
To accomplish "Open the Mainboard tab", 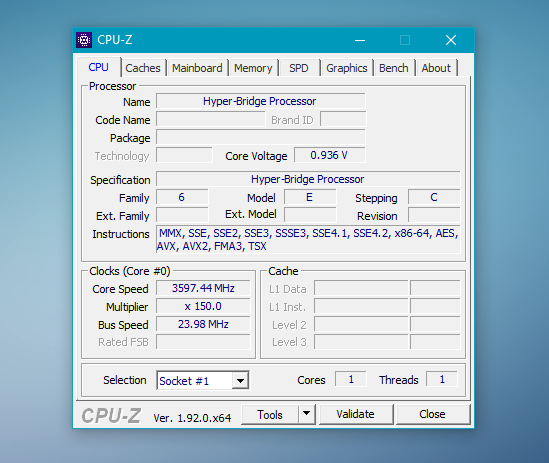I will pos(197,68).
